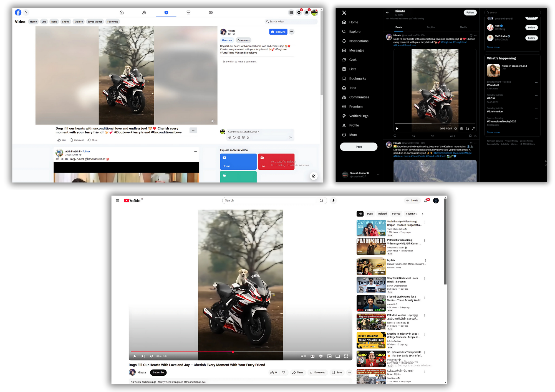Unmute the Facebook video
Screen dimensions: 555x392
pyautogui.click(x=213, y=121)
